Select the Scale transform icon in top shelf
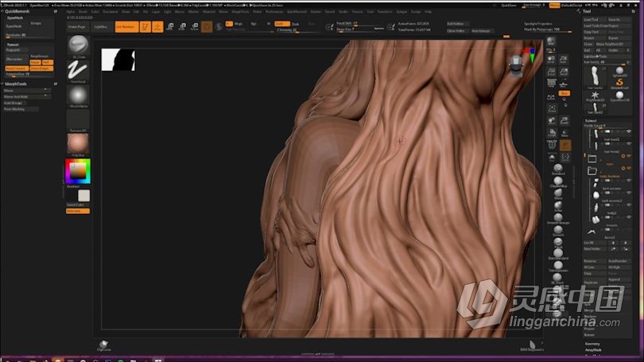 click(182, 27)
